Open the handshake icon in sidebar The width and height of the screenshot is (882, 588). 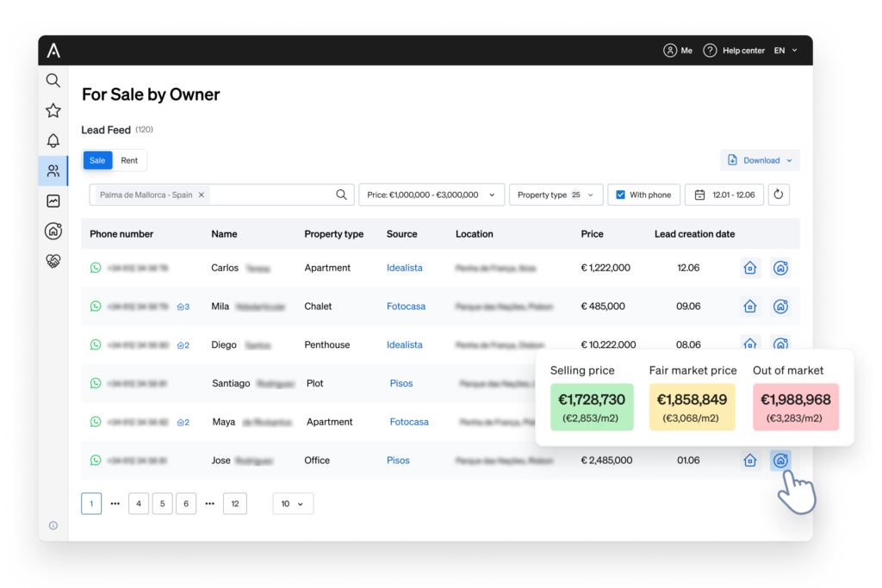(53, 261)
